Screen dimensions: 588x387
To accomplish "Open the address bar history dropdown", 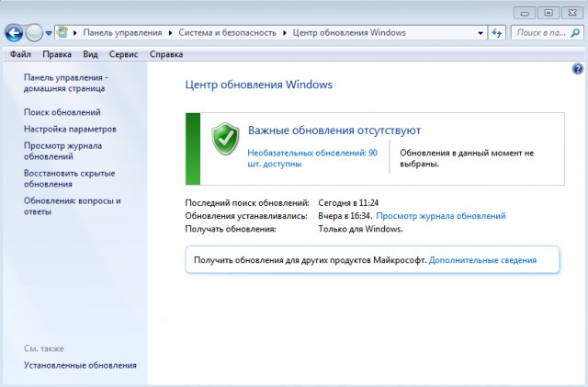I will [x=481, y=33].
